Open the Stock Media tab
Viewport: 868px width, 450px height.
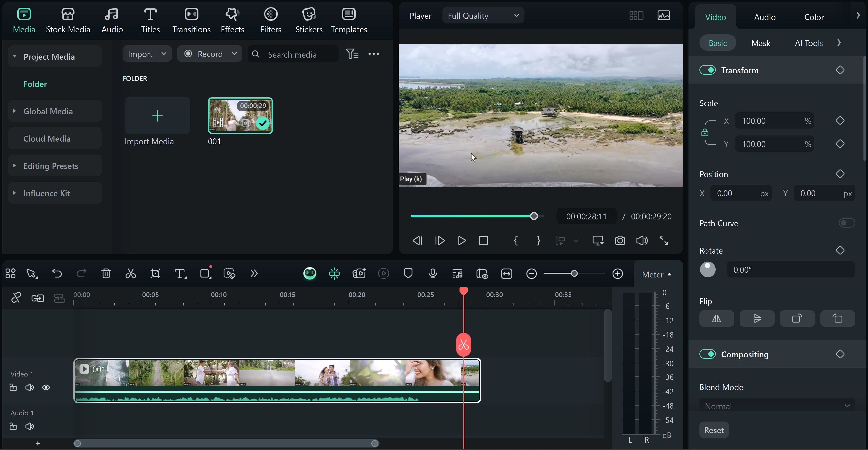point(68,20)
